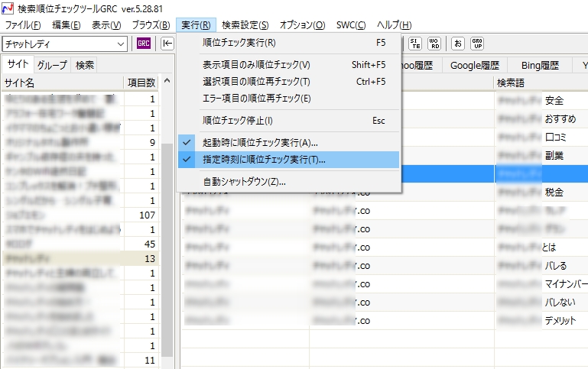This screenshot has height=369, width=588.
Task: Open the チャットレディ combo box dropdown
Action: pyautogui.click(x=120, y=44)
